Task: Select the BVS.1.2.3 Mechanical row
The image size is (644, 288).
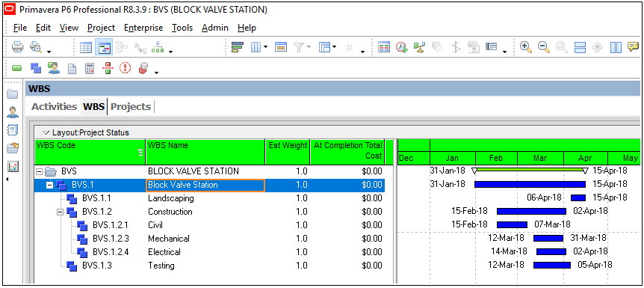Action: pos(209,239)
